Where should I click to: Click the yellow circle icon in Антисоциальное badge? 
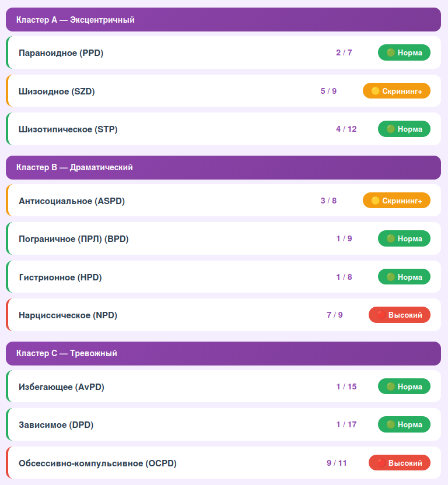[x=376, y=201]
